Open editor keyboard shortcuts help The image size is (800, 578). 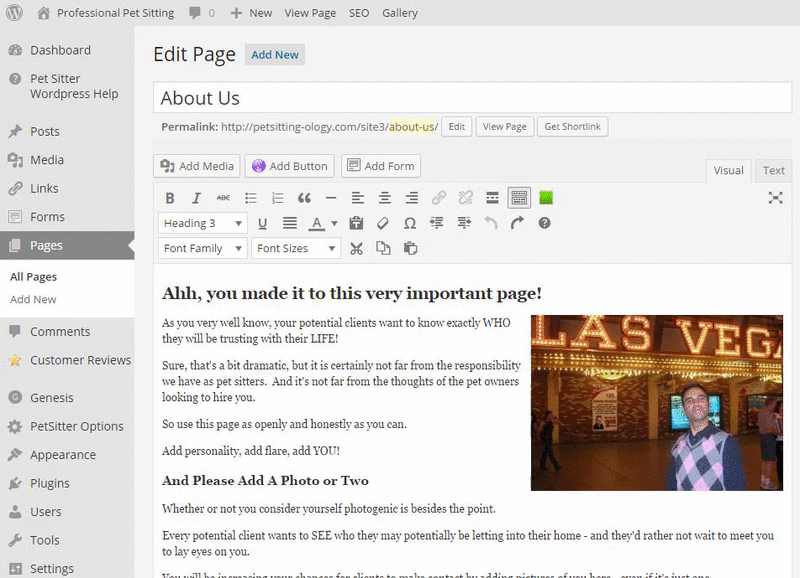tap(544, 223)
